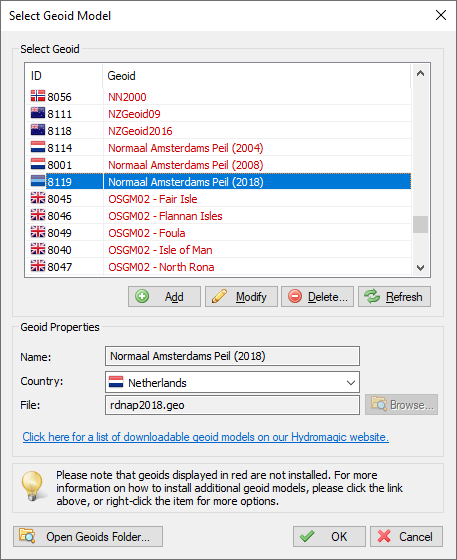Confirm selection with the OK button
The width and height of the screenshot is (457, 560).
tap(329, 536)
